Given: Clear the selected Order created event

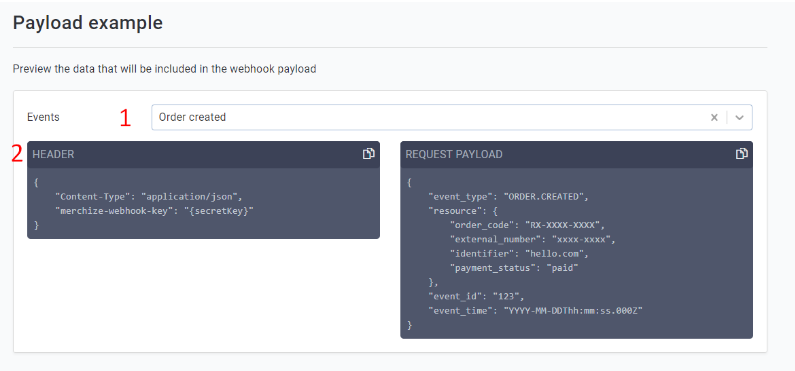Looking at the screenshot, I should point(714,118).
